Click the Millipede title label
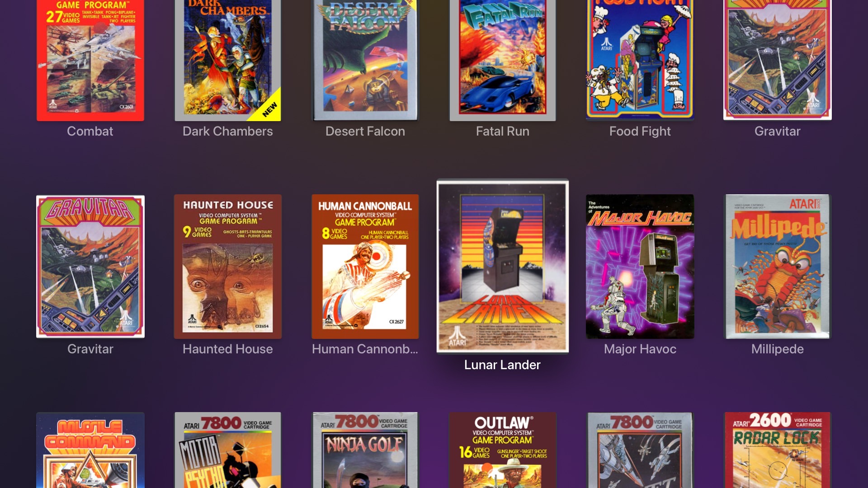The height and width of the screenshot is (488, 868). [778, 349]
